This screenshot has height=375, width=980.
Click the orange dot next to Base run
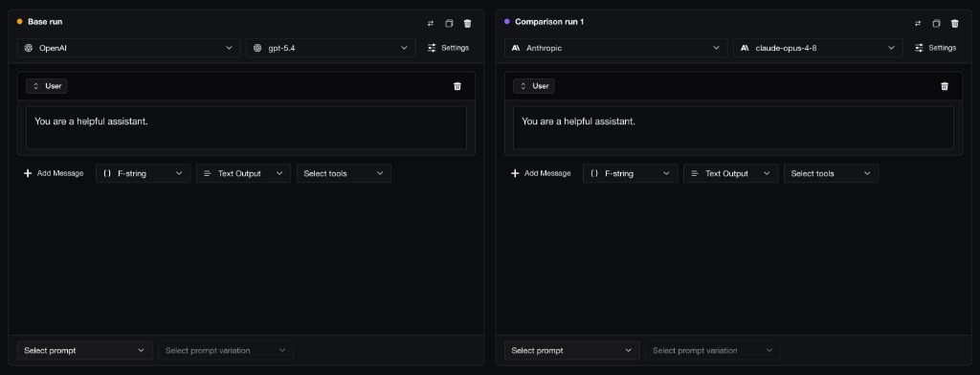coord(19,22)
